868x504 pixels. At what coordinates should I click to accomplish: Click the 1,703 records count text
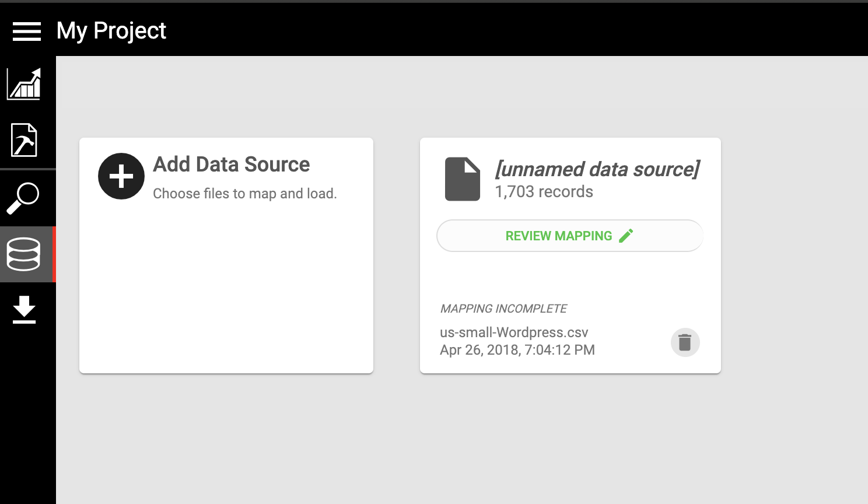tap(544, 192)
